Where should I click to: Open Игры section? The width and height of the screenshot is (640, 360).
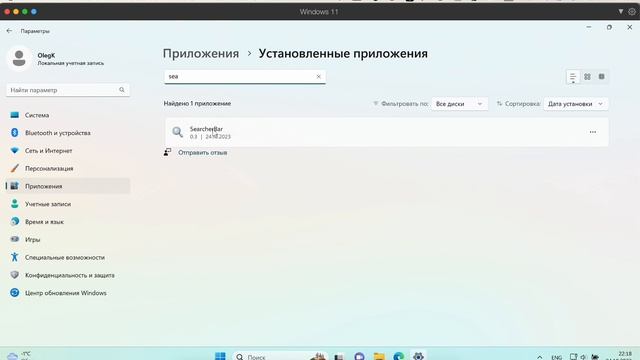68,239
